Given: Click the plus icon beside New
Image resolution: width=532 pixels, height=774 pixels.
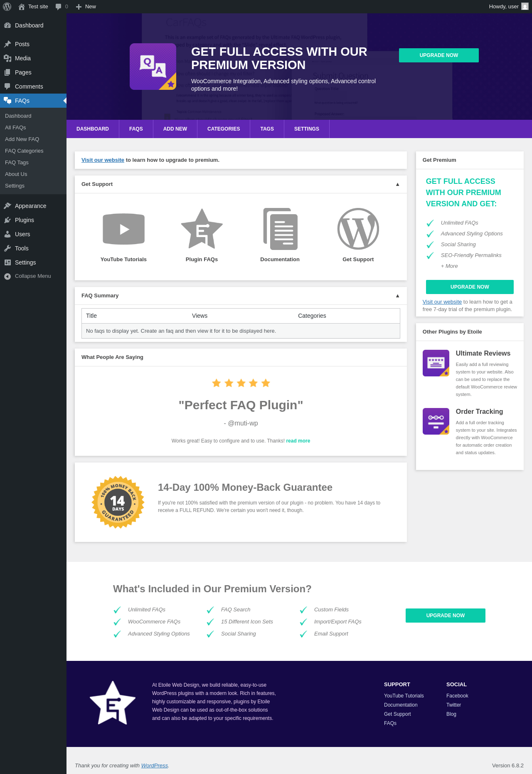Looking at the screenshot, I should [79, 7].
